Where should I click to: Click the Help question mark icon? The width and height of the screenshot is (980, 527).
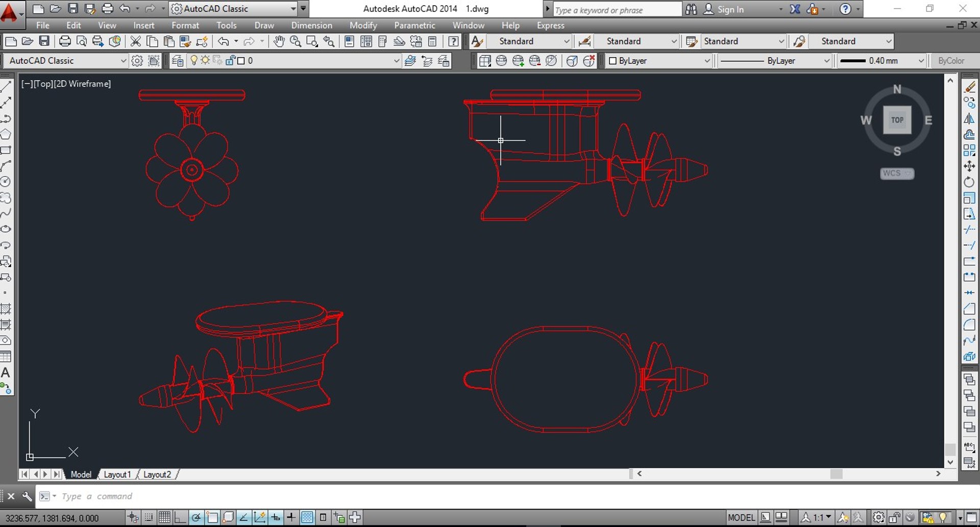pos(453,41)
